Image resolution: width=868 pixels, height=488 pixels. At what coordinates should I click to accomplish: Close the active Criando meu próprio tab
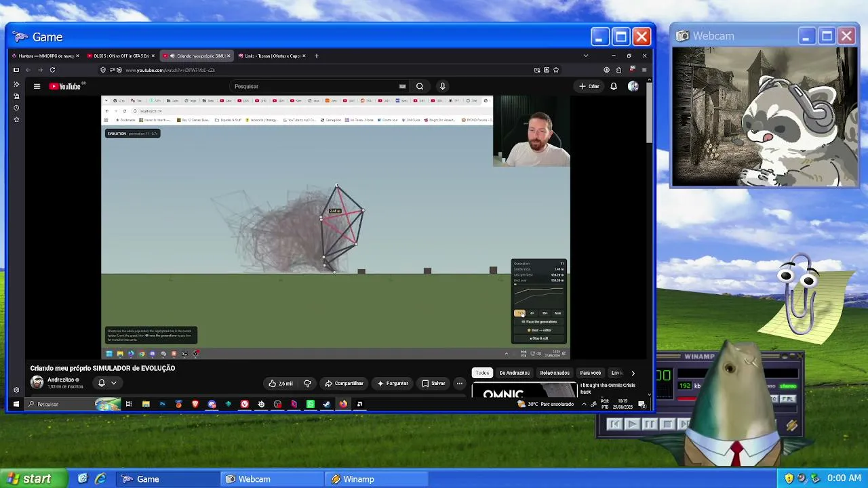coord(229,56)
